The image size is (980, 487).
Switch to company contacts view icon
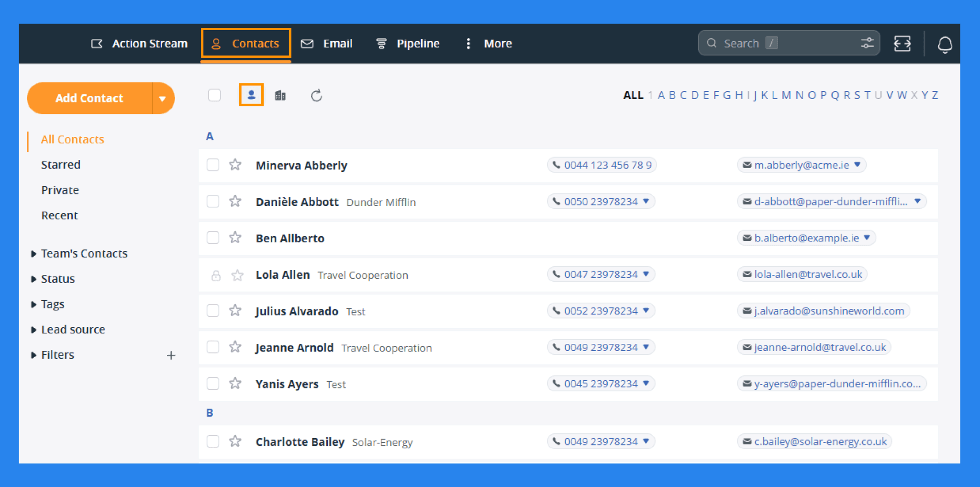coord(280,95)
